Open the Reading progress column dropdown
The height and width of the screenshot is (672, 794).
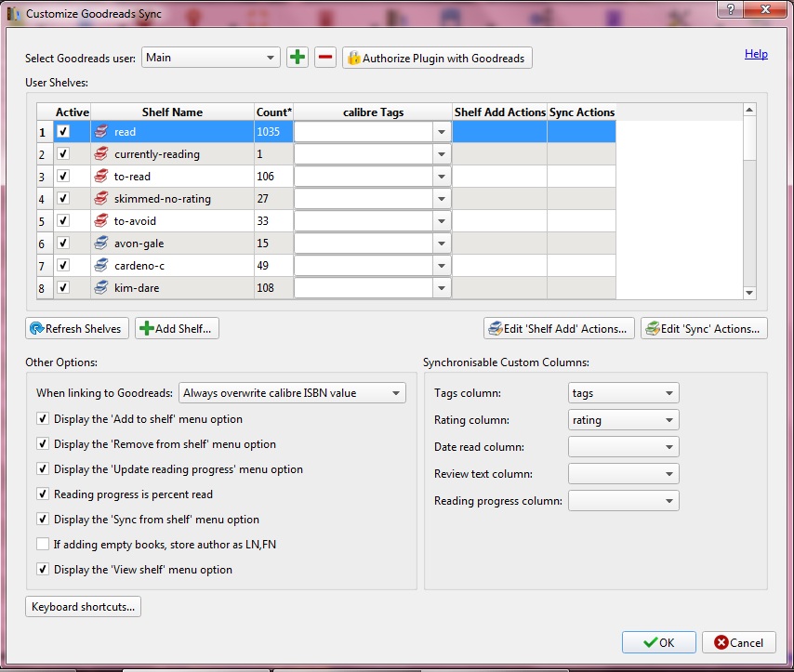pos(623,500)
